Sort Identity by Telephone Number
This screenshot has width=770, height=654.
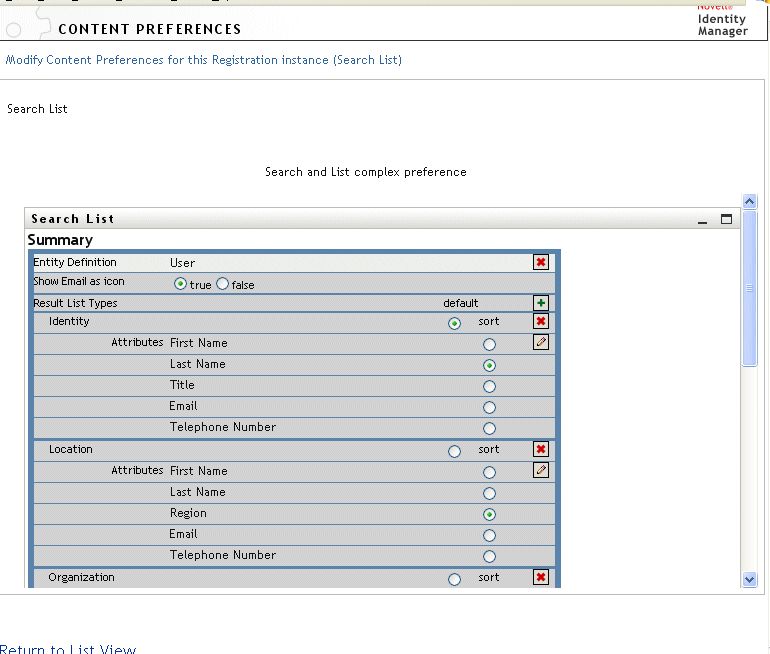point(489,429)
